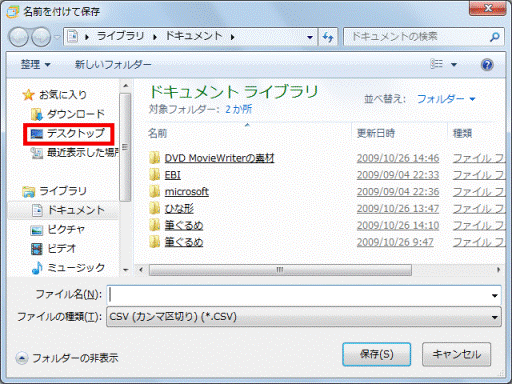The width and height of the screenshot is (512, 384).
Task: Select ライブラリ in navigation pane
Action: (x=63, y=191)
